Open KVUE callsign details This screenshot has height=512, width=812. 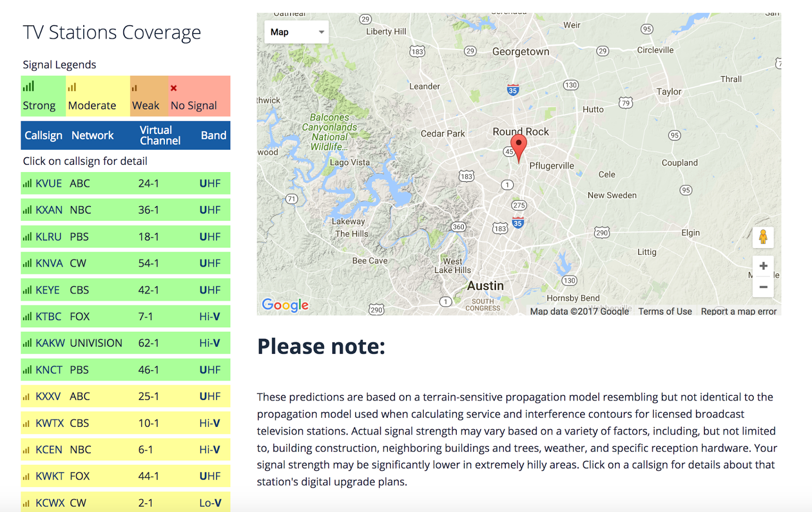[49, 184]
